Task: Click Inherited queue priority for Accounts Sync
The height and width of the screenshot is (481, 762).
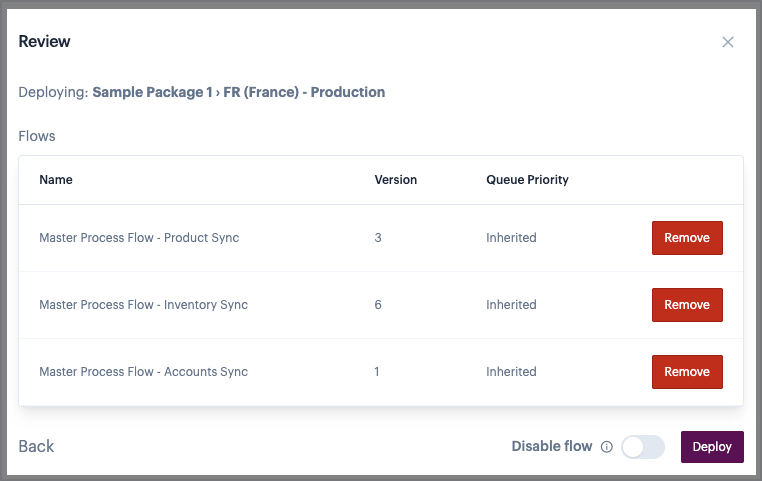Action: pyautogui.click(x=511, y=372)
